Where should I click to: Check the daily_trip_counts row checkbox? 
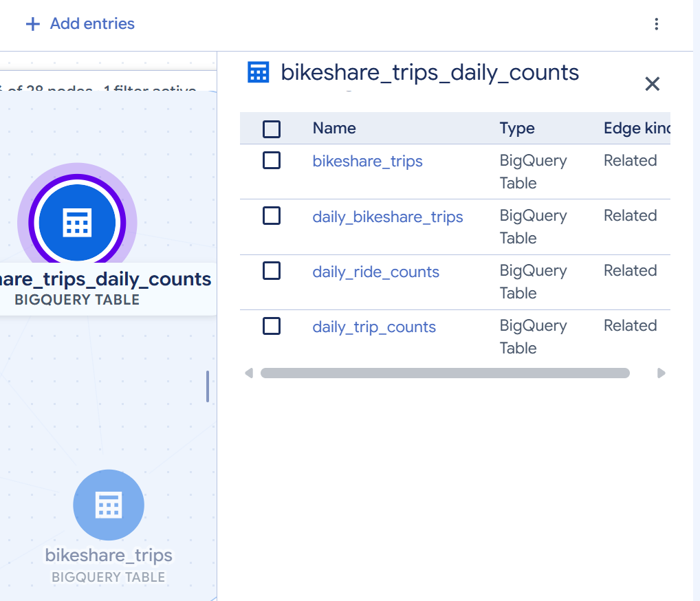(x=272, y=326)
